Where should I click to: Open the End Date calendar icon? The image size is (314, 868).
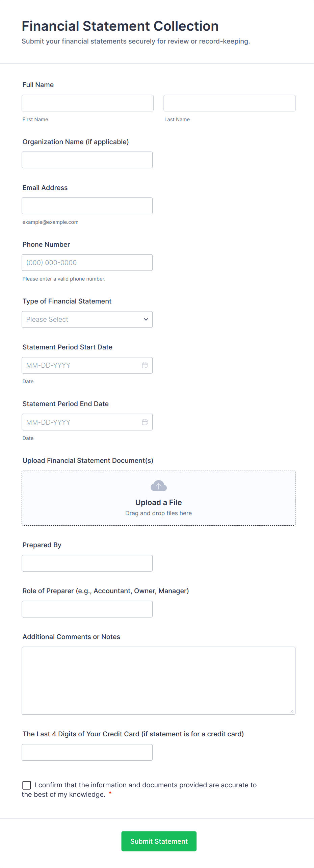pos(145,422)
